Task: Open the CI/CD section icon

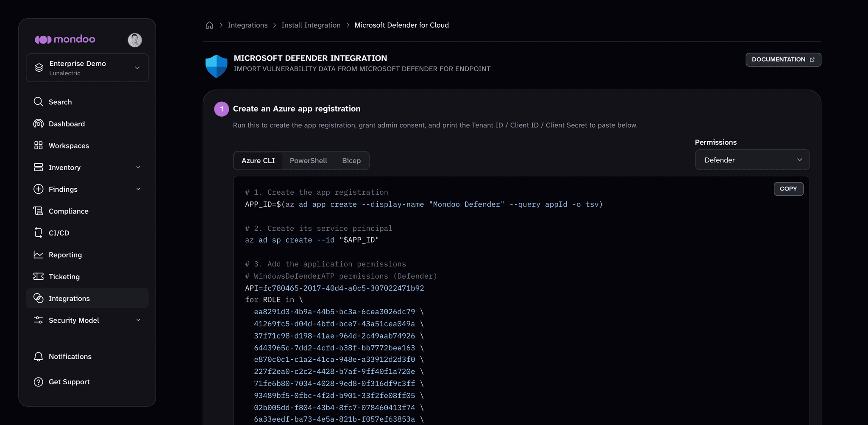Action: tap(39, 232)
